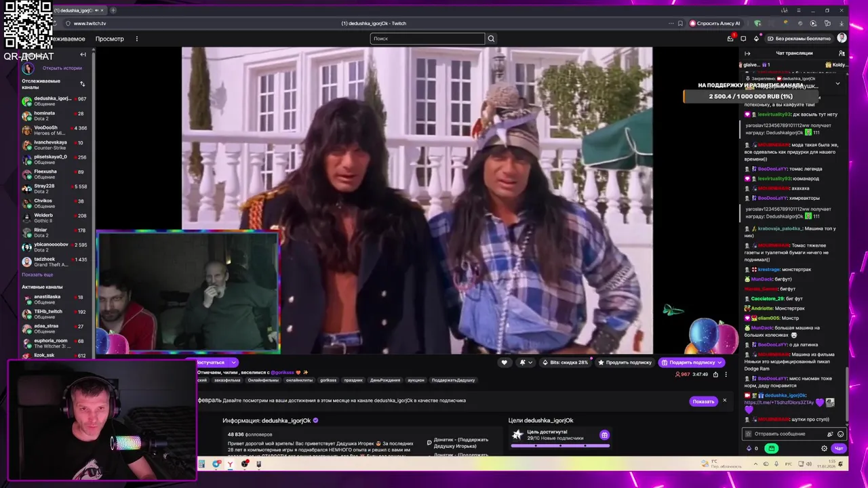Collapse the left sidebar arrow
The image size is (868, 488).
pyautogui.click(x=83, y=54)
